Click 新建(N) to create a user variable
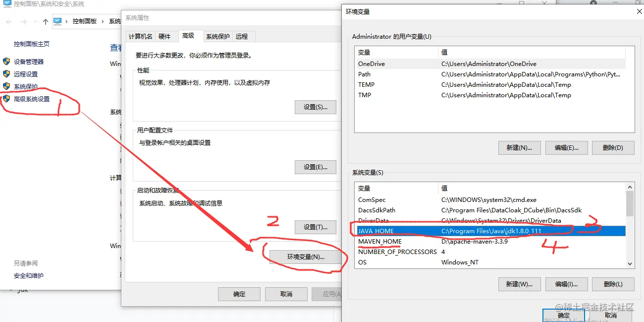The height and width of the screenshot is (322, 644). (x=519, y=147)
